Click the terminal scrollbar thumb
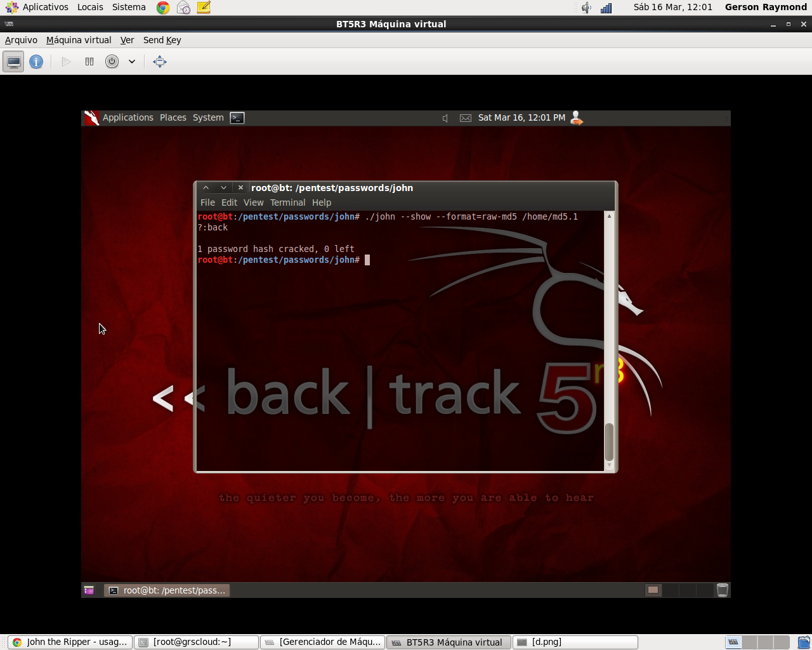Screen dimensions: 812x650 click(609, 442)
